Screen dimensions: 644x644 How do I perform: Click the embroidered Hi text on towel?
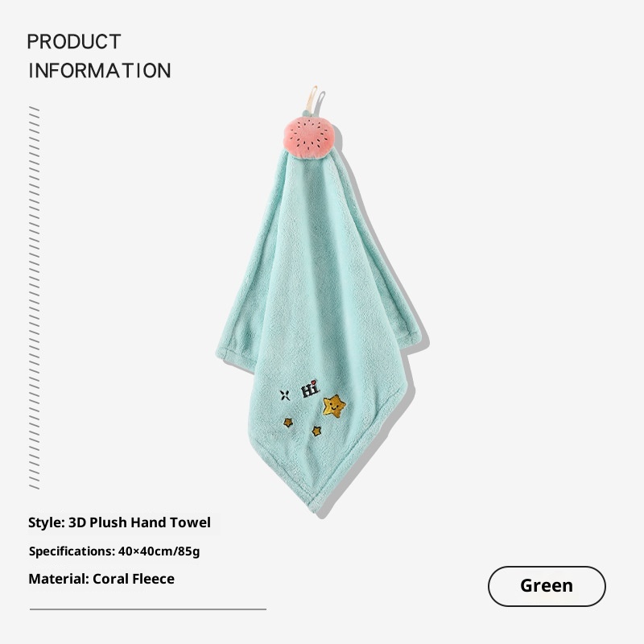click(310, 390)
